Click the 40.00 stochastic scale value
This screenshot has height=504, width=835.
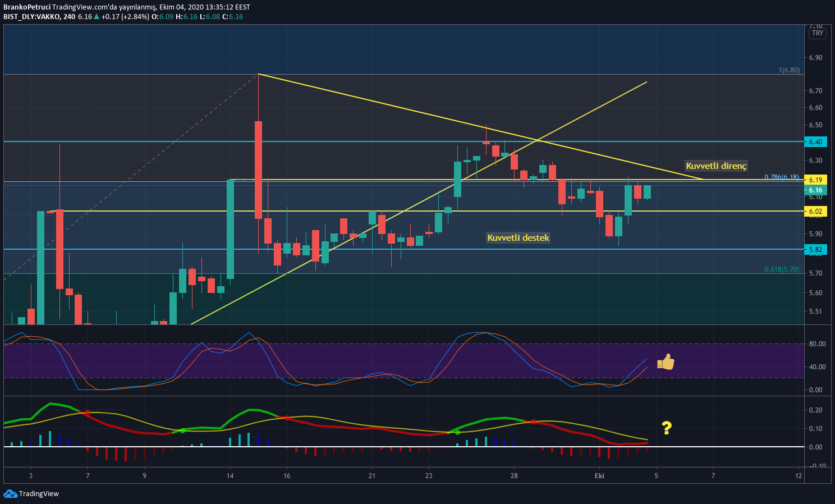[x=817, y=367]
